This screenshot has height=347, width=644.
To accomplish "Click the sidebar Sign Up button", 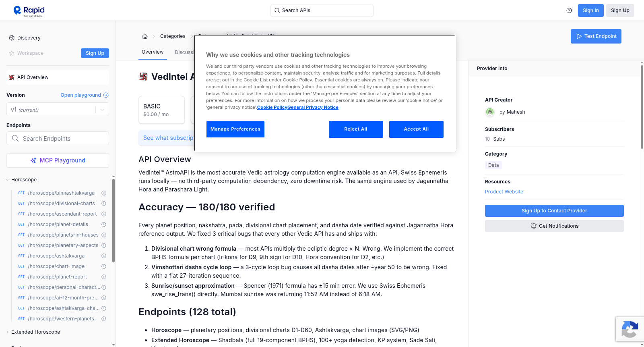I will 95,53.
